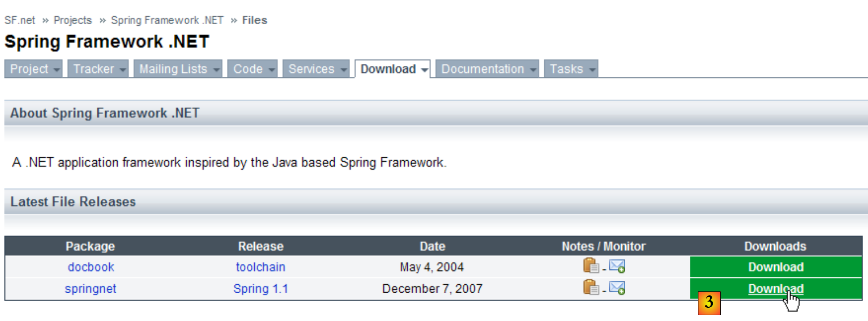Open the Tasks tab
This screenshot has height=321, width=868.
(x=566, y=69)
